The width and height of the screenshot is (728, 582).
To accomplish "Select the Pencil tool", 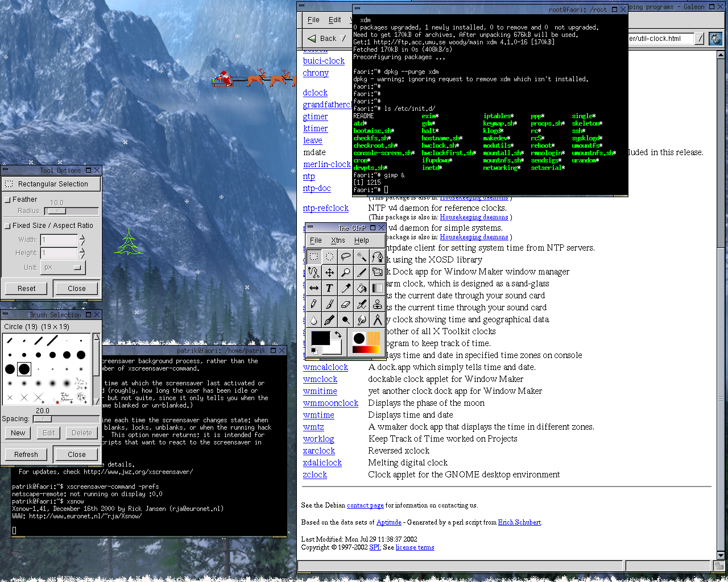I will tap(314, 304).
